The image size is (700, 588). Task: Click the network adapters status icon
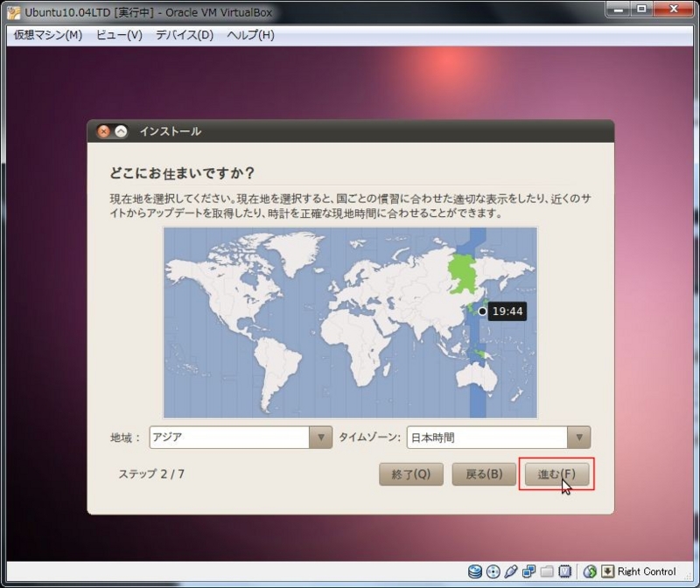529,571
